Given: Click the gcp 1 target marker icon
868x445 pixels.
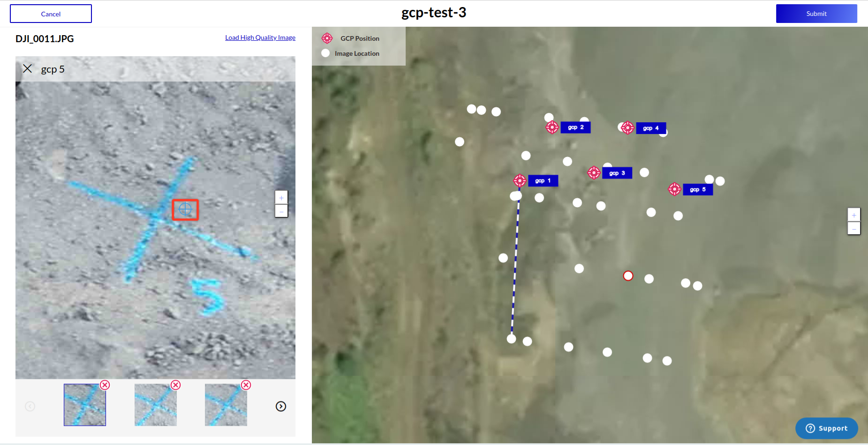Looking at the screenshot, I should (x=520, y=180).
